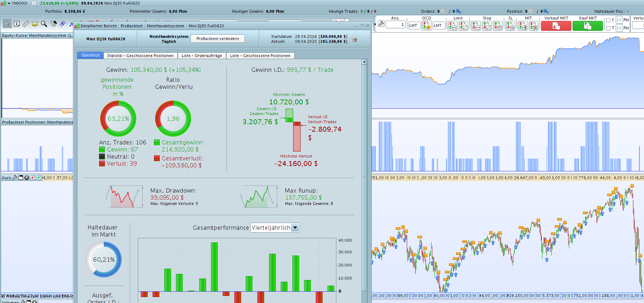Expand the order toolbar side arrow
This screenshot has width=644, height=303.
375,24
